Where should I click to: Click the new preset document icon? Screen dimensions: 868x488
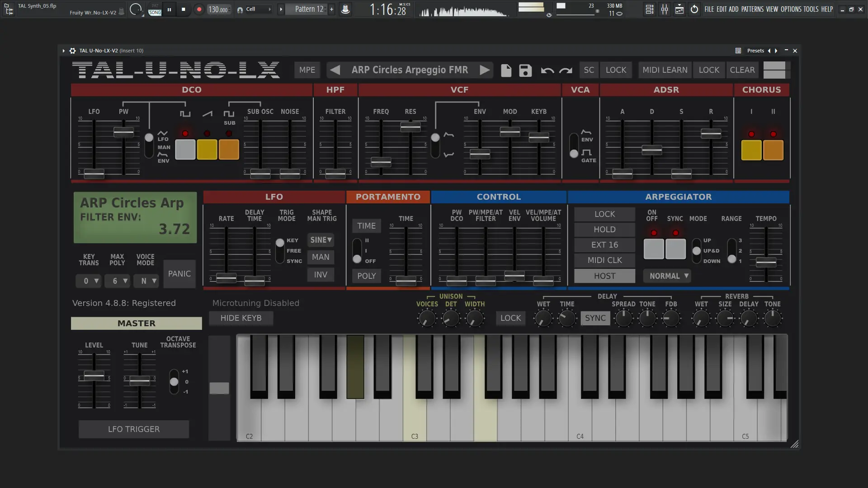(x=506, y=70)
